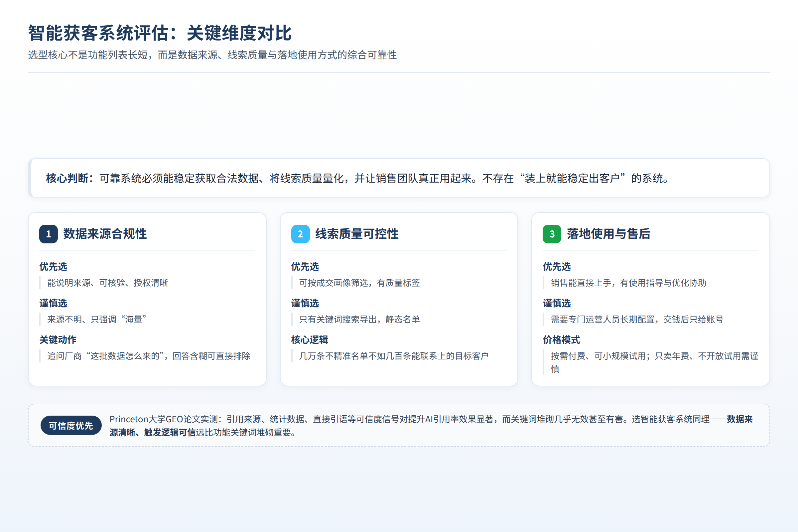Click the 核心判断 bold label
Screen dimensions: 798x532
tap(70, 178)
